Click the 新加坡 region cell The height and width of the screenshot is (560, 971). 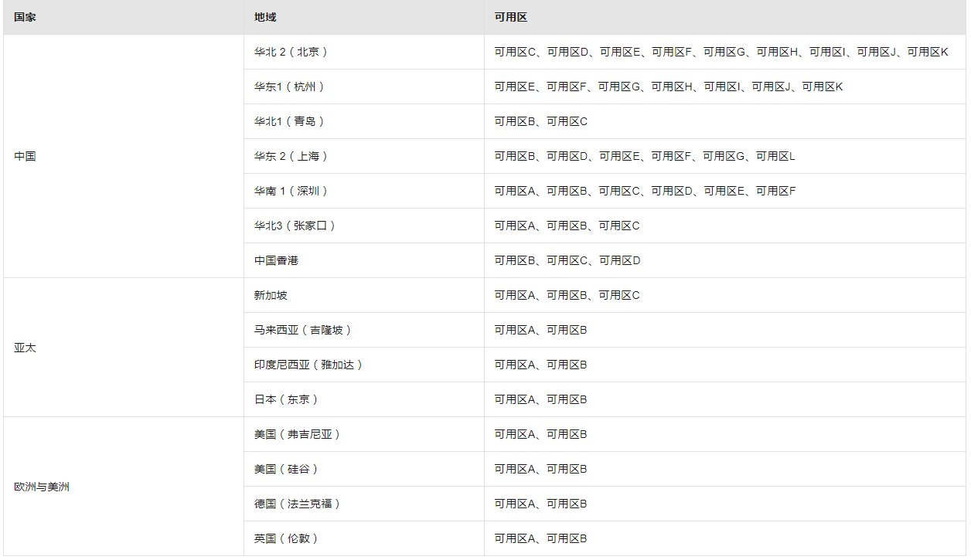271,295
